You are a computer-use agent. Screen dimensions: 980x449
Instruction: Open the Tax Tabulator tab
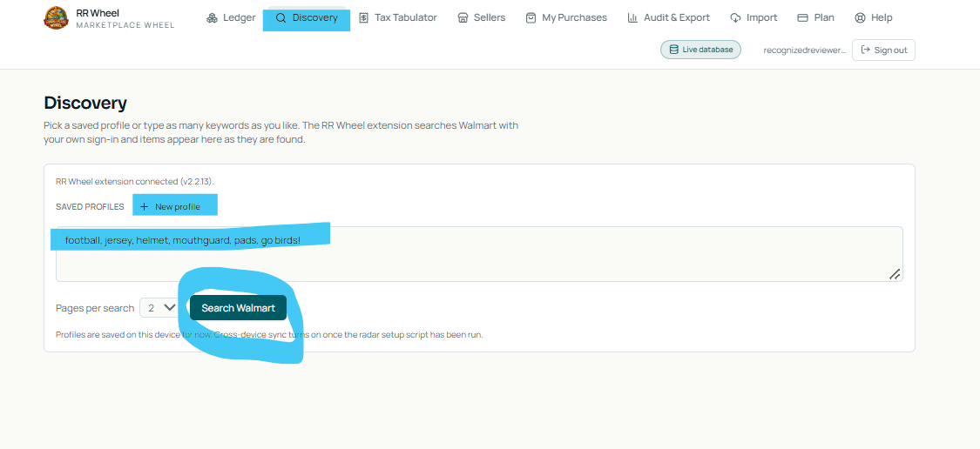397,17
